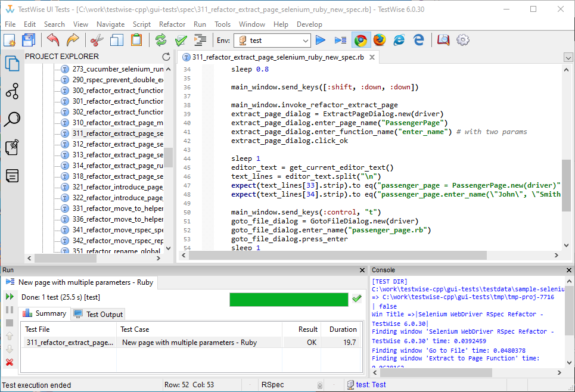Select the 311_refactor_extract_page result row
Screen dimensions: 575x392
coord(192,343)
